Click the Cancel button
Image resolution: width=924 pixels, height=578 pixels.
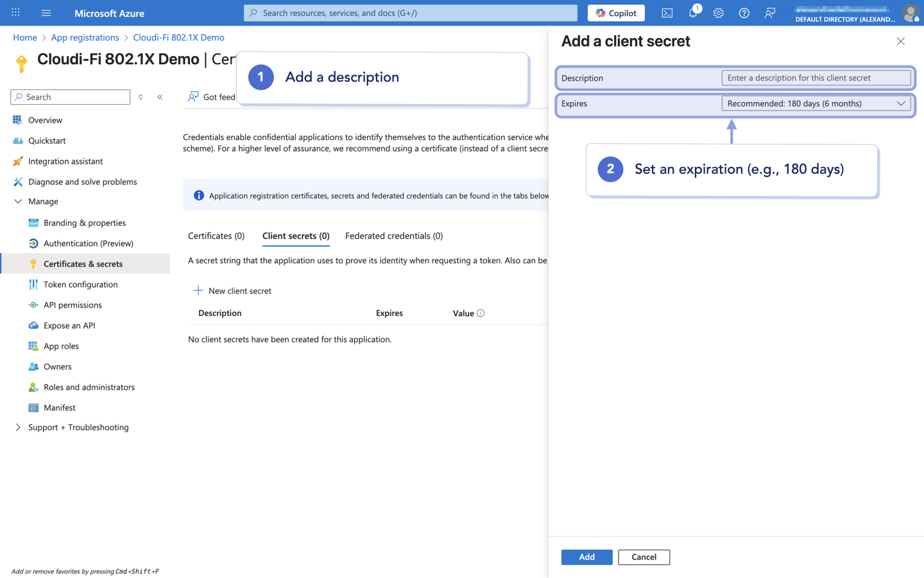coord(644,557)
